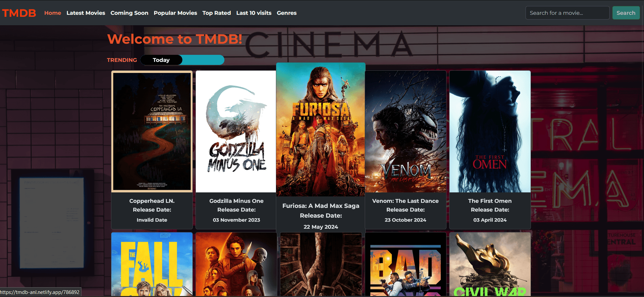644x297 pixels.
Task: Click the Welcome to TMDB! heading
Action: [175, 39]
